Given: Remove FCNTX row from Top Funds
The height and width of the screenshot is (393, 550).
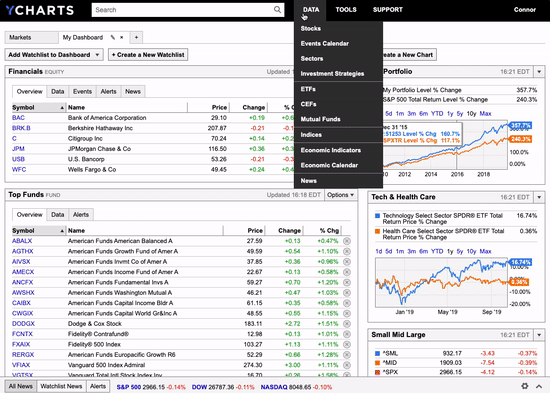Looking at the screenshot, I should coord(347,334).
